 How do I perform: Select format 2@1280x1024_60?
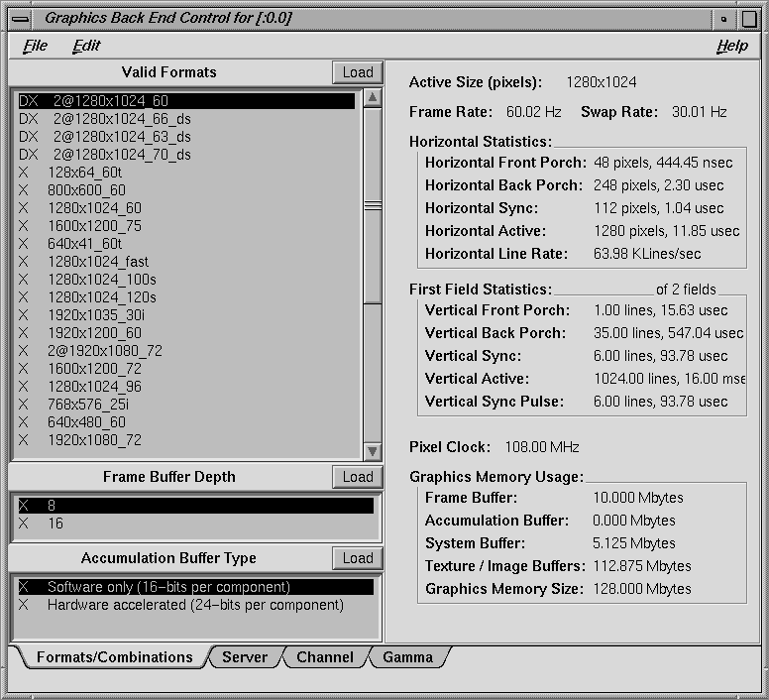pos(186,101)
